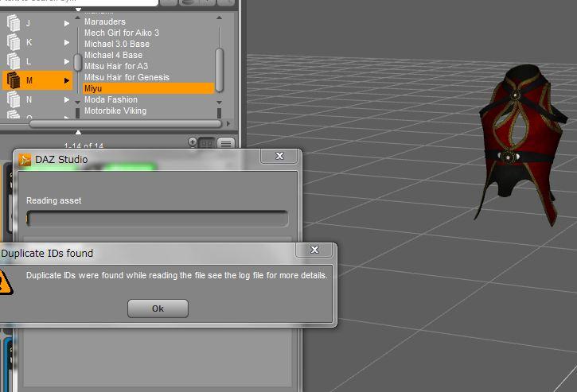The image size is (577, 392).
Task: Close the Duplicate IDs found dialog
Action: (314, 250)
